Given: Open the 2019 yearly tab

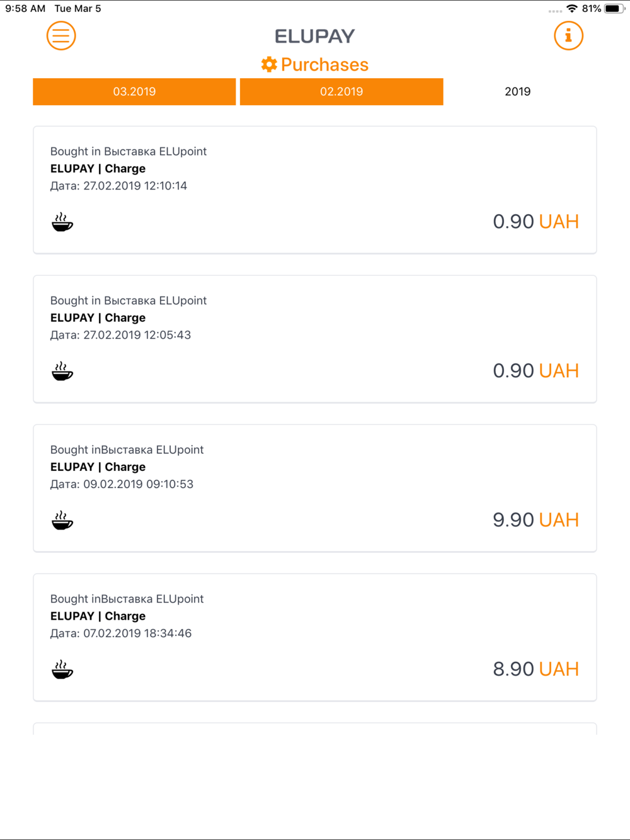Looking at the screenshot, I should [518, 91].
